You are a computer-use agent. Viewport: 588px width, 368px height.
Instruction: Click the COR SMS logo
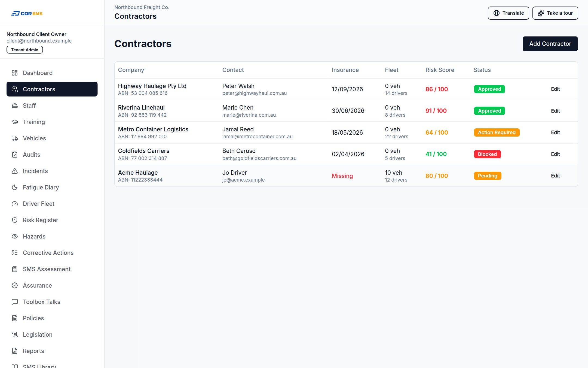[27, 13]
